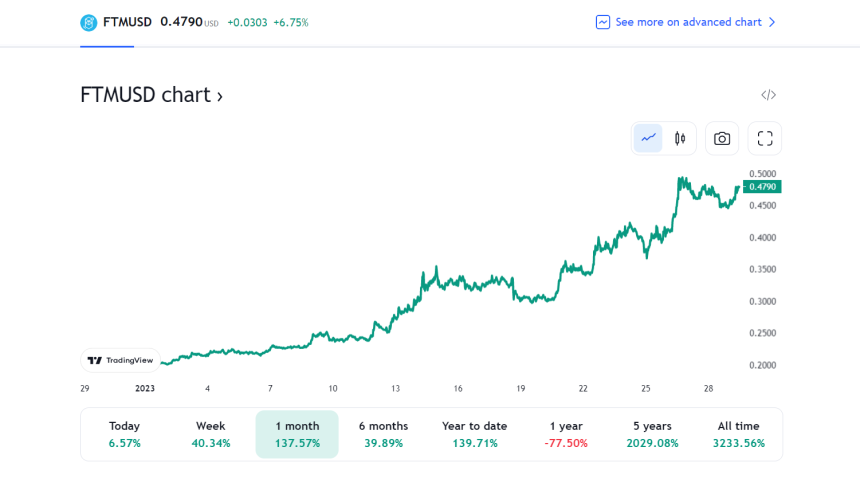
Task: Select the Week time range
Action: tap(211, 434)
